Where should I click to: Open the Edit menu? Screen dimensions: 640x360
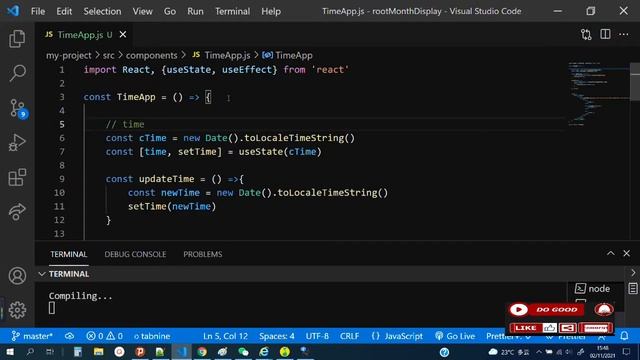(x=64, y=11)
